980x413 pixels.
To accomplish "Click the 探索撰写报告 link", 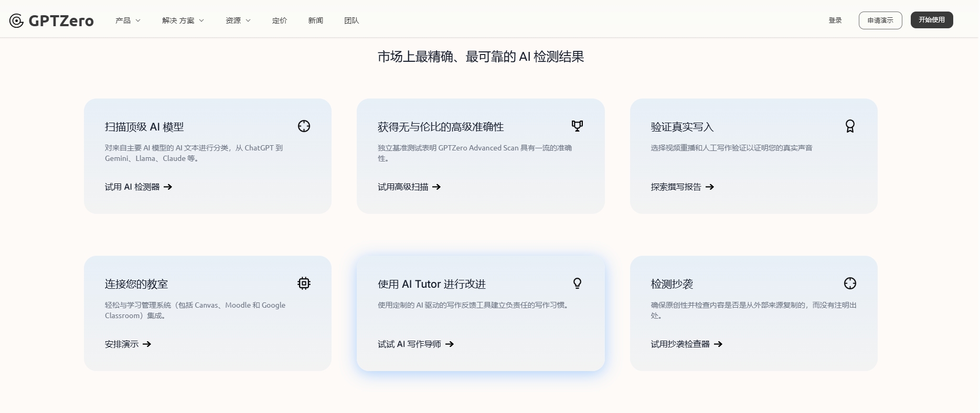I will click(x=683, y=187).
